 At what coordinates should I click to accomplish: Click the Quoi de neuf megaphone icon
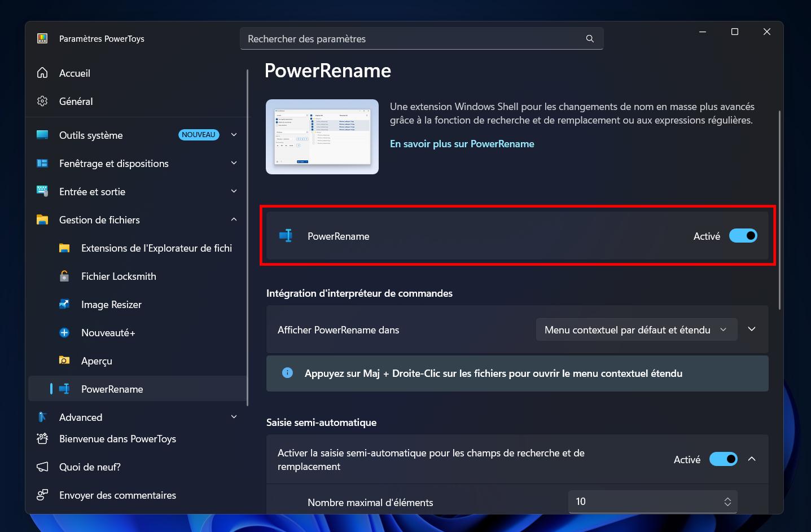(42, 467)
